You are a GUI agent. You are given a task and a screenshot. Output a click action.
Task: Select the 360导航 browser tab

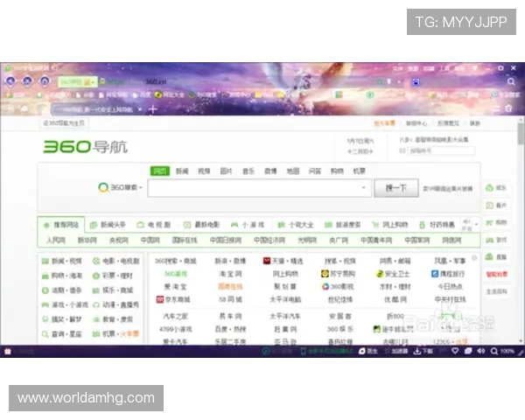98,109
